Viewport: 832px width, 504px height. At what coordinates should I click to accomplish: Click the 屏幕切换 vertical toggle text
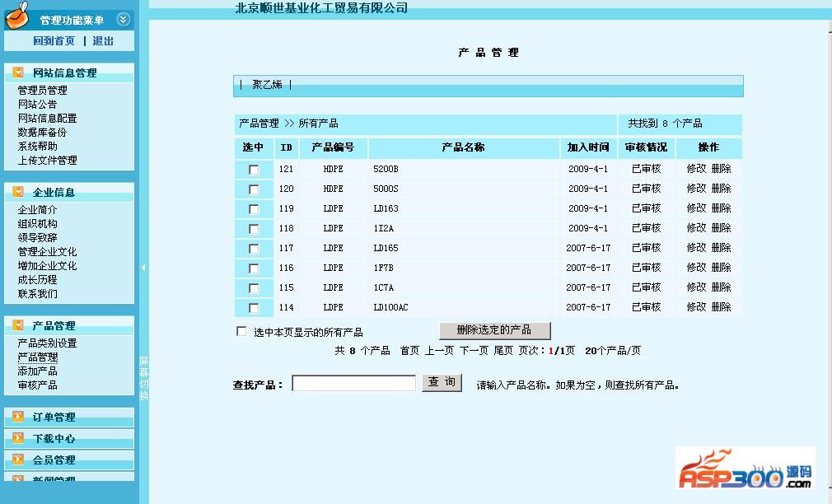[144, 378]
